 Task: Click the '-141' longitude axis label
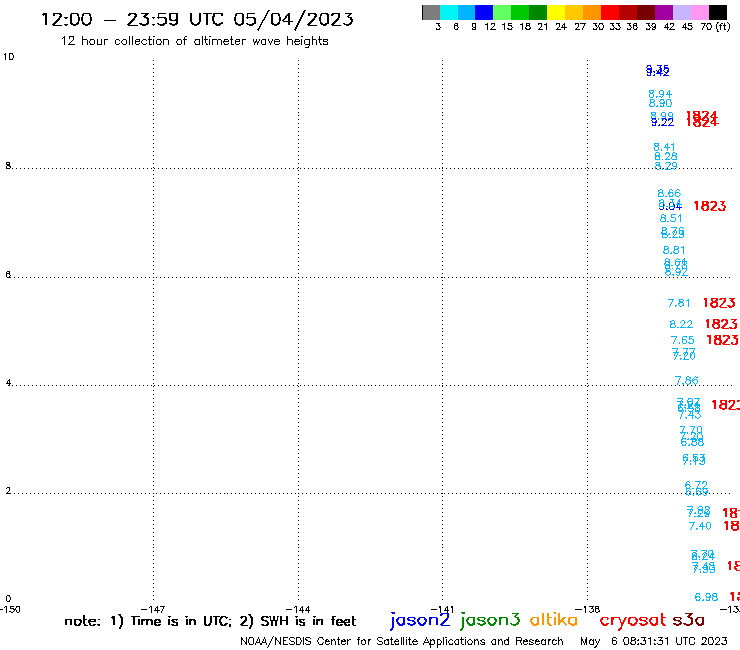[442, 609]
